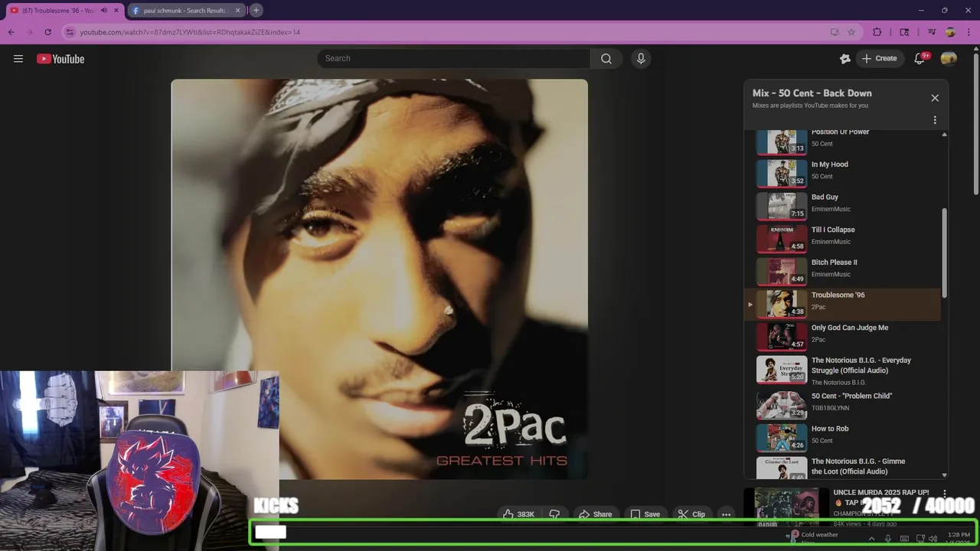This screenshot has height=551, width=980.
Task: Open the Chrome three-dot menu
Action: 969,32
